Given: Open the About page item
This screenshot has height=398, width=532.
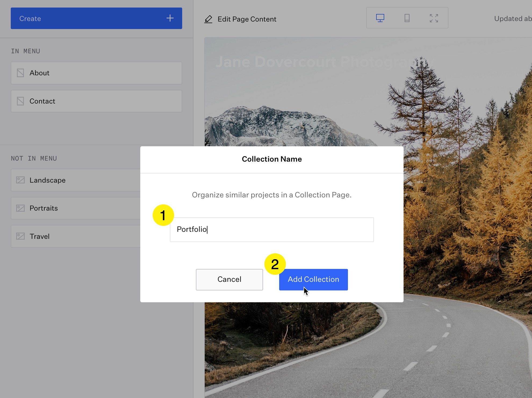Looking at the screenshot, I should click(96, 73).
